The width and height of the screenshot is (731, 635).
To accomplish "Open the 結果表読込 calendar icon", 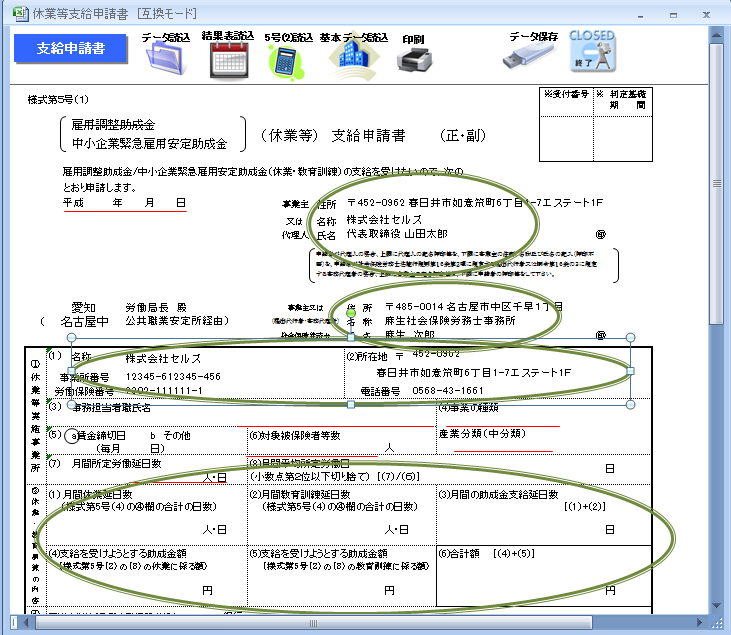I will (227, 58).
